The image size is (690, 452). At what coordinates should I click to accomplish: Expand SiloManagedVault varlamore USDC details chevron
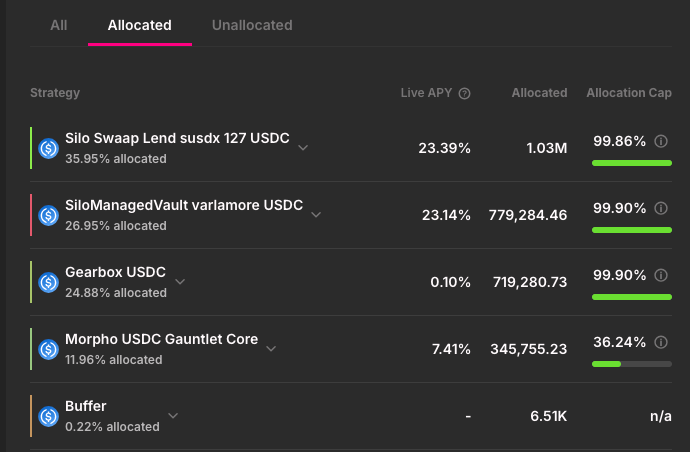pyautogui.click(x=316, y=214)
